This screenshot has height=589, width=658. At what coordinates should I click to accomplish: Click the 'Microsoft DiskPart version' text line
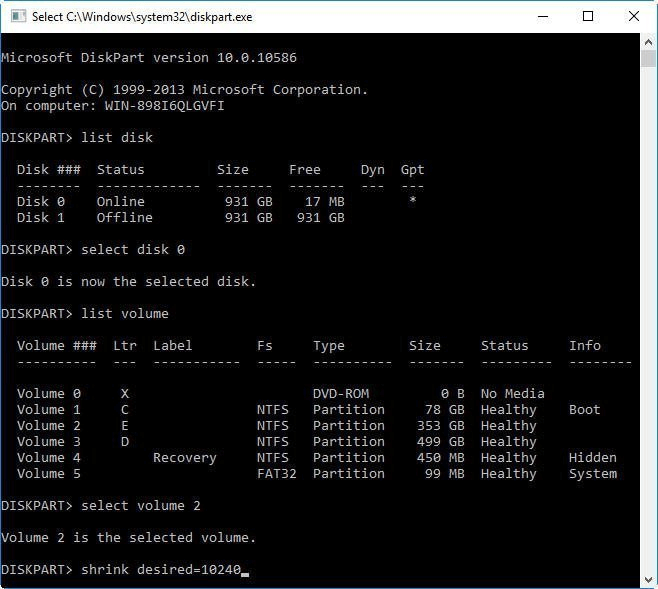(148, 57)
